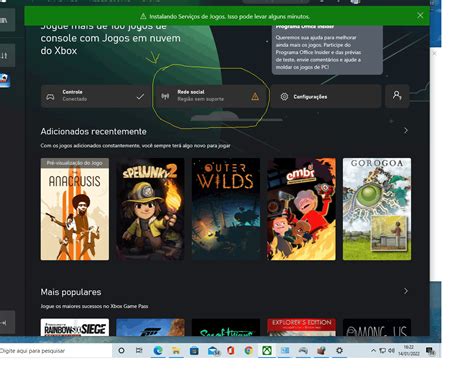This screenshot has height=379, width=474.
Task: Open the Sea of Thieves tile
Action: pyautogui.click(x=226, y=327)
